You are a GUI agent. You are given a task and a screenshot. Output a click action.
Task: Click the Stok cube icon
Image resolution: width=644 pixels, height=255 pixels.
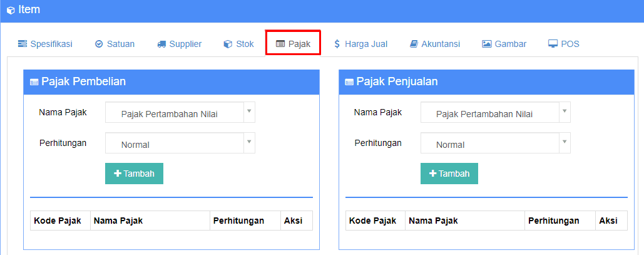pos(228,44)
